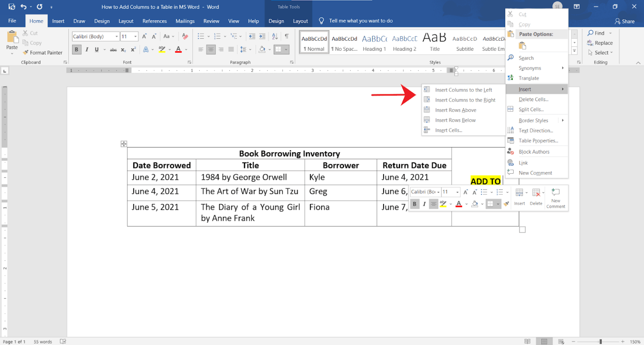
Task: Click the Paste clipboard icon in the ribbon
Action: point(12,37)
